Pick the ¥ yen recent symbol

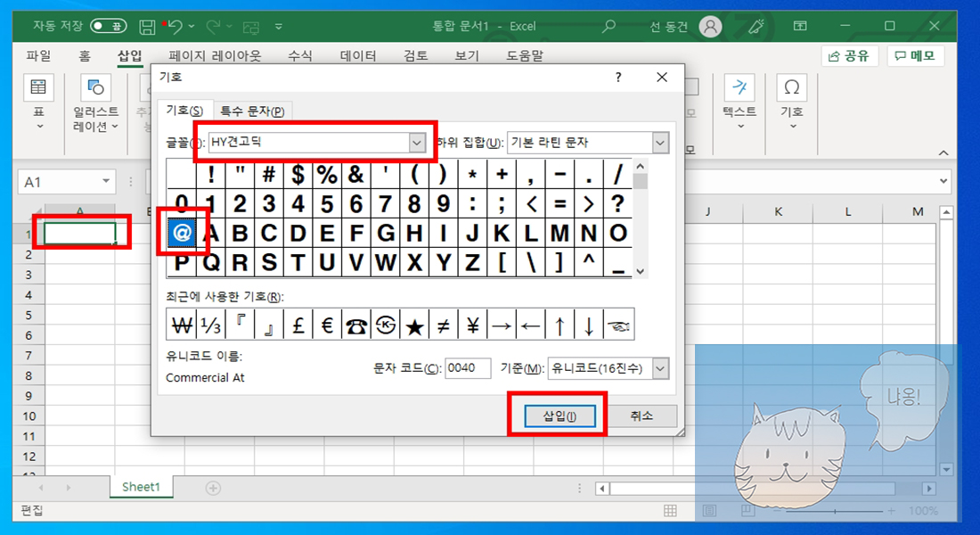[x=472, y=325]
